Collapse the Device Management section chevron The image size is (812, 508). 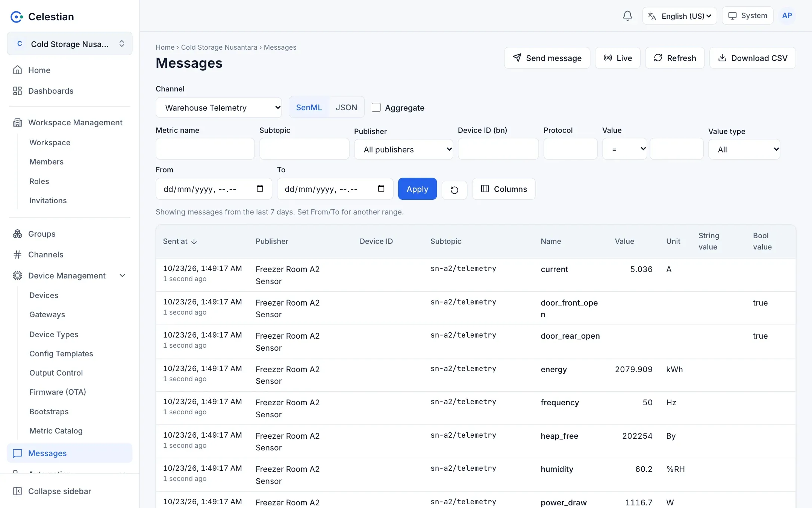tap(122, 275)
